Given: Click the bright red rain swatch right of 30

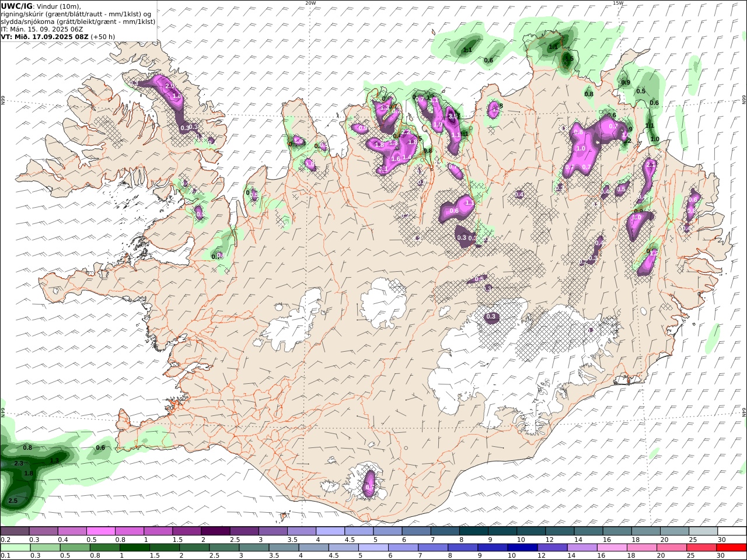Looking at the screenshot, I should click(731, 547).
